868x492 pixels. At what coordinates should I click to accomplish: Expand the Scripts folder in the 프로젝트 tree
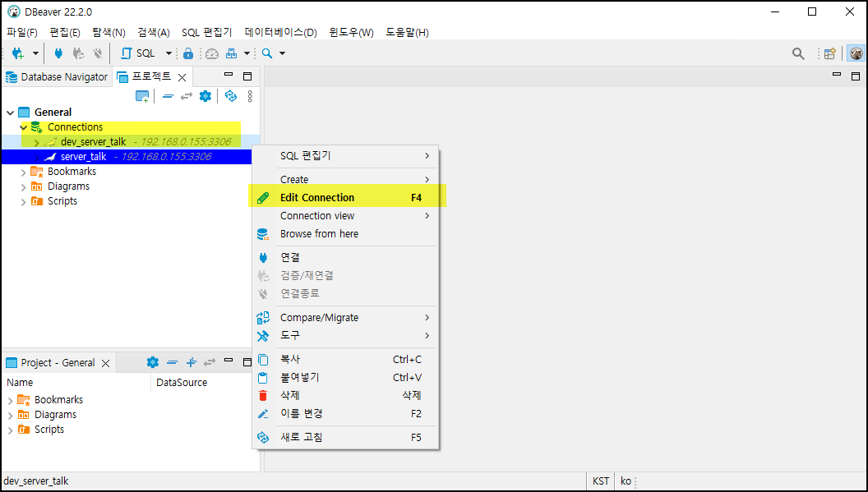tap(23, 202)
